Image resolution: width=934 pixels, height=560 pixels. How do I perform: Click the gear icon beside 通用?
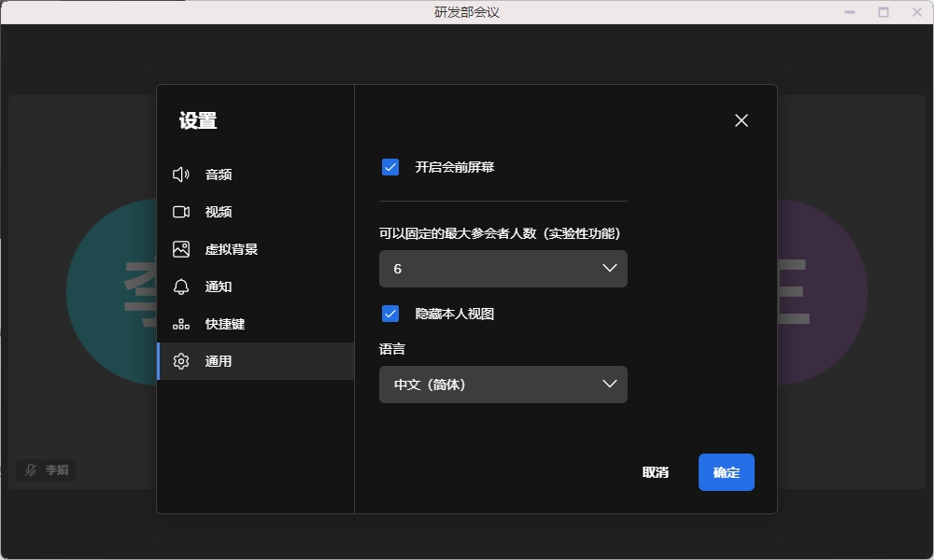pos(181,361)
